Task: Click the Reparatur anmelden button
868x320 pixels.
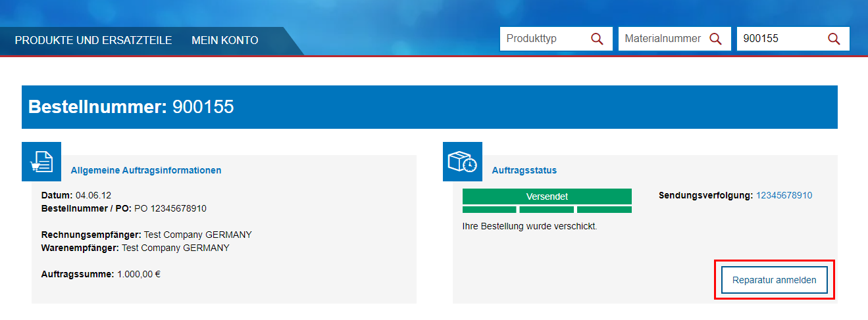Action: pos(775,280)
